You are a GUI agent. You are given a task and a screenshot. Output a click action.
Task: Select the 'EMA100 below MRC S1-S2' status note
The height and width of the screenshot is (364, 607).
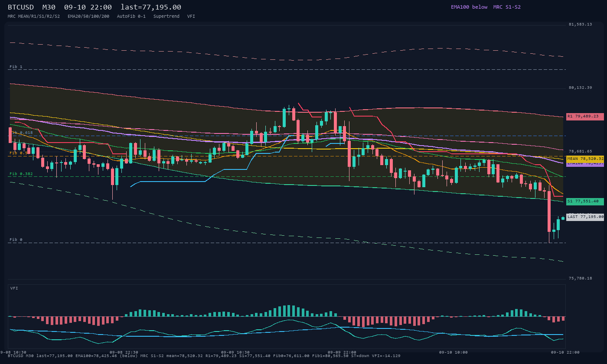click(486, 7)
